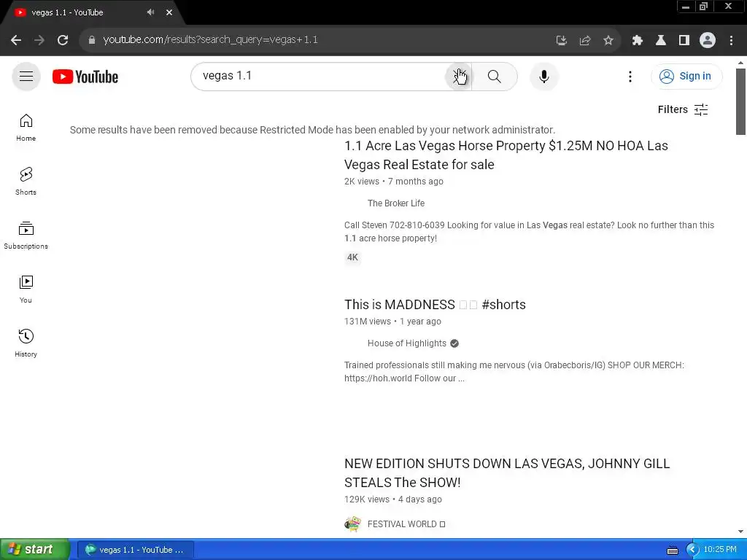
Task: Open search Filters
Action: tap(683, 109)
